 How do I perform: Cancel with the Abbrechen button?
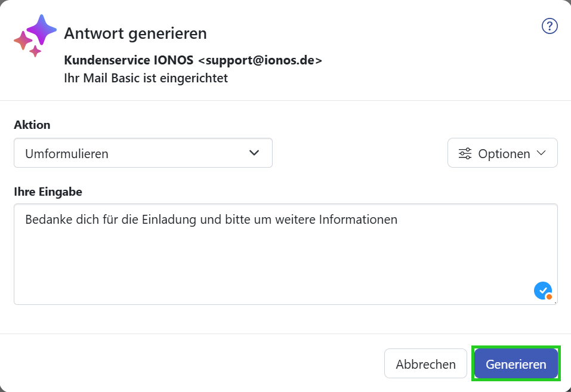(x=425, y=363)
